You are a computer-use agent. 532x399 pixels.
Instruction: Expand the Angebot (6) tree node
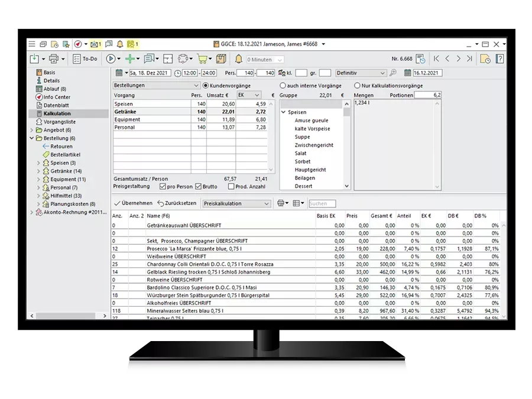[31, 130]
